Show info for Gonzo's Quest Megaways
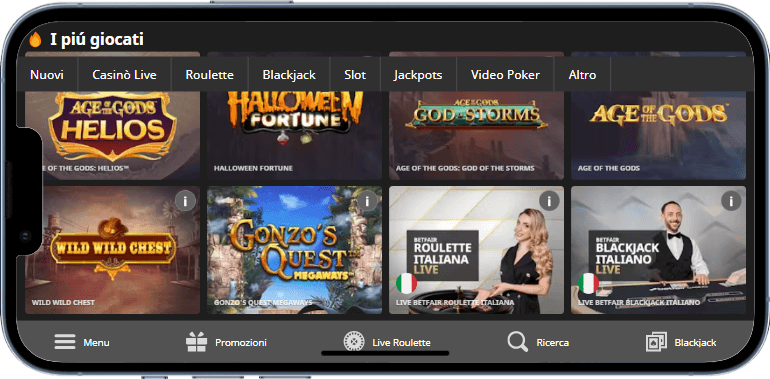Screen dimensions: 770x379 [x=367, y=201]
